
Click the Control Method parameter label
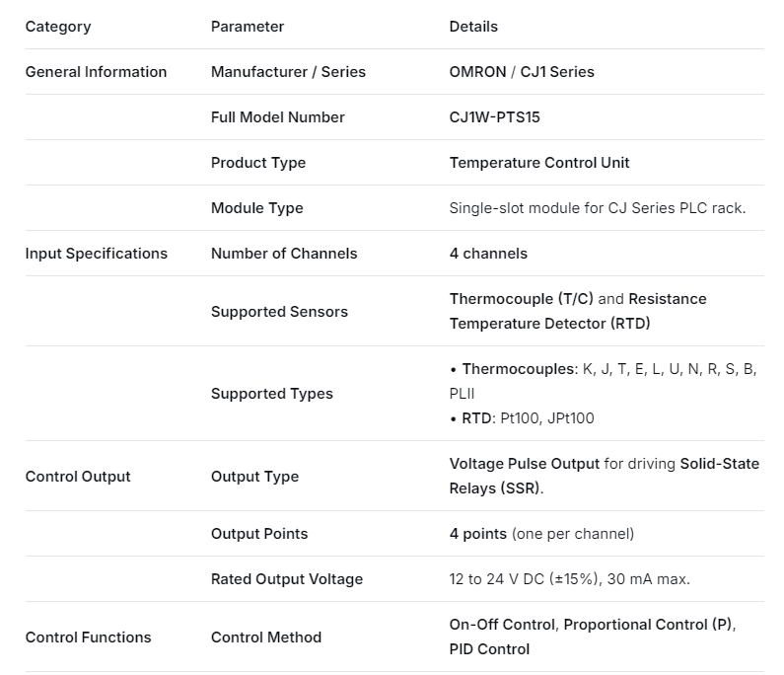tap(266, 637)
